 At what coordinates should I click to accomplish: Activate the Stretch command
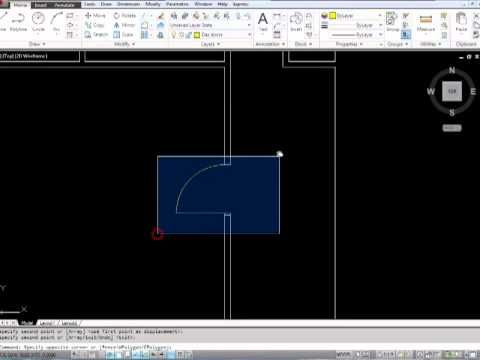click(x=96, y=35)
